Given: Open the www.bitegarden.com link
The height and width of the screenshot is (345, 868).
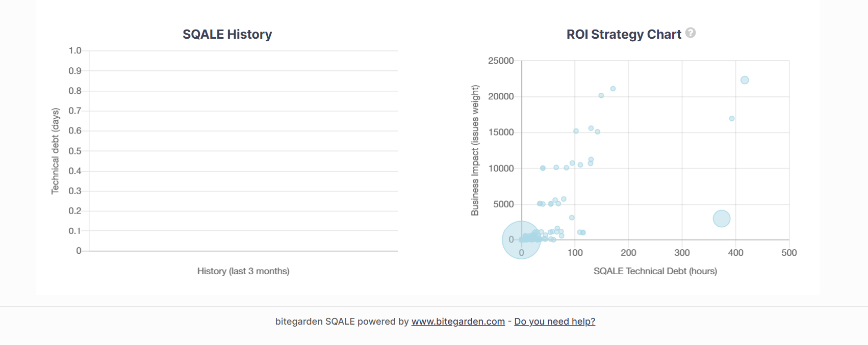Looking at the screenshot, I should [458, 322].
